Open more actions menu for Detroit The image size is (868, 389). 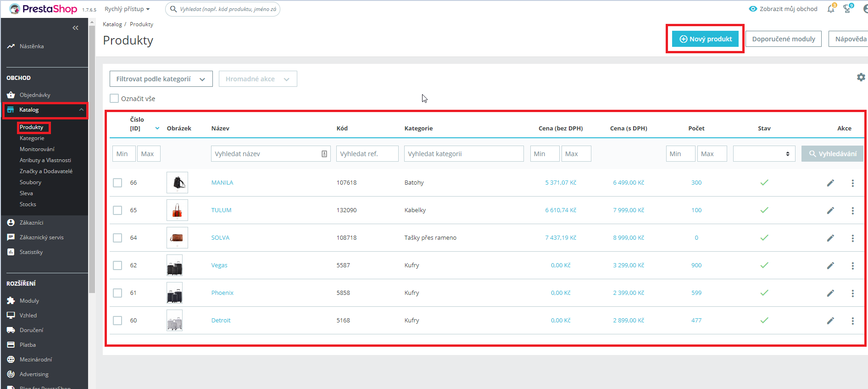853,321
